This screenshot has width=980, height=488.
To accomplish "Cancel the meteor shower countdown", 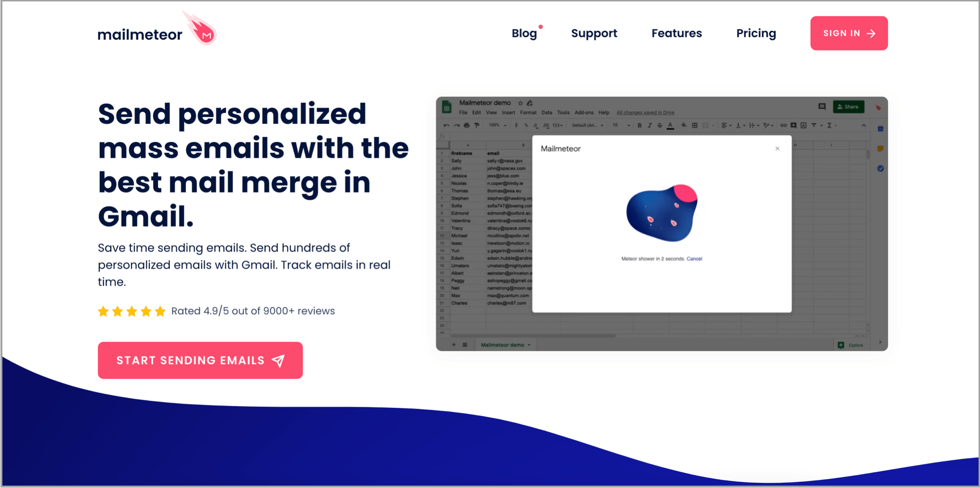I will pos(694,259).
